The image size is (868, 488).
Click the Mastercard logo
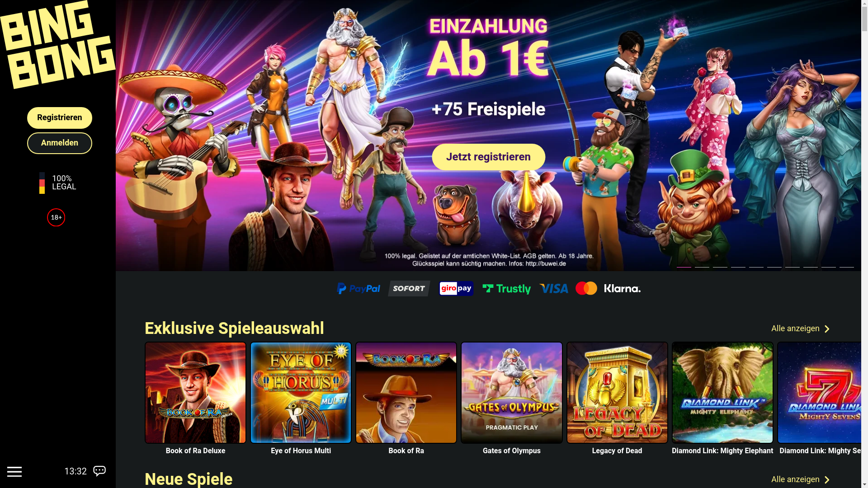[586, 288]
